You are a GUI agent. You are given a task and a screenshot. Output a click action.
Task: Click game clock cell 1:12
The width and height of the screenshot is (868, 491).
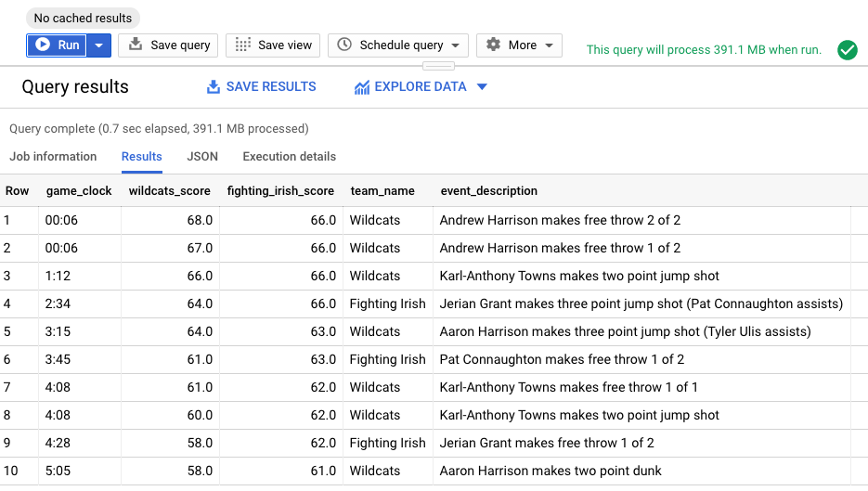click(x=58, y=276)
